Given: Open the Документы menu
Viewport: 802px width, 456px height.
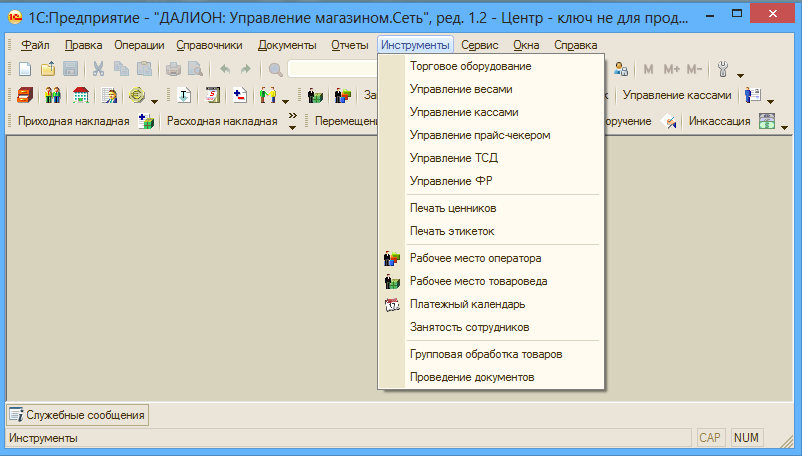Looking at the screenshot, I should coord(287,45).
